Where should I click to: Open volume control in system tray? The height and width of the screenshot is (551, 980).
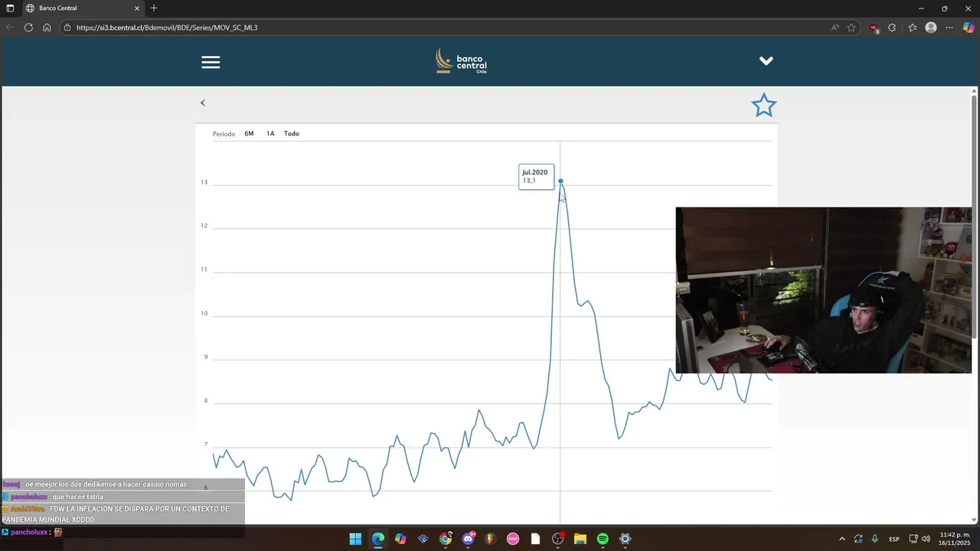point(926,539)
